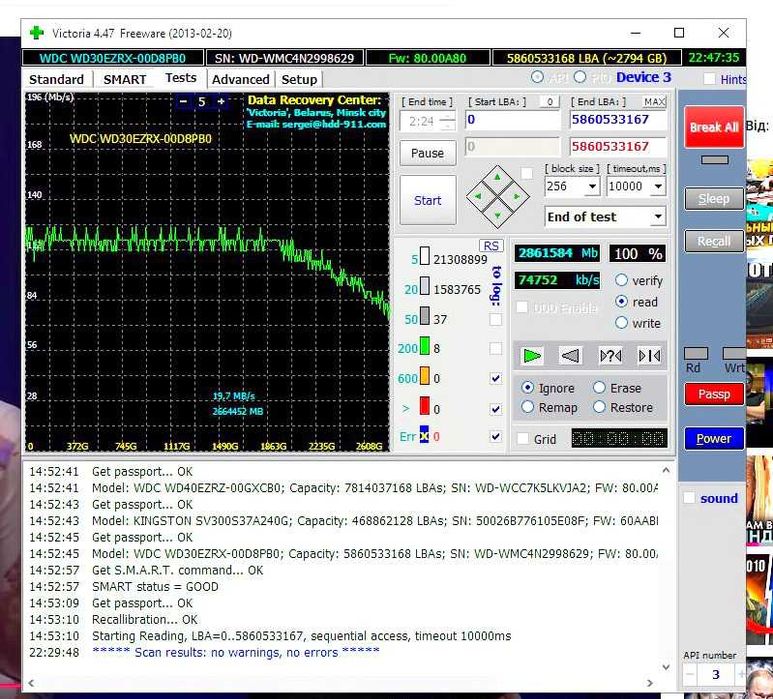Switch to the SMART tab
The height and width of the screenshot is (699, 773).
124,79
